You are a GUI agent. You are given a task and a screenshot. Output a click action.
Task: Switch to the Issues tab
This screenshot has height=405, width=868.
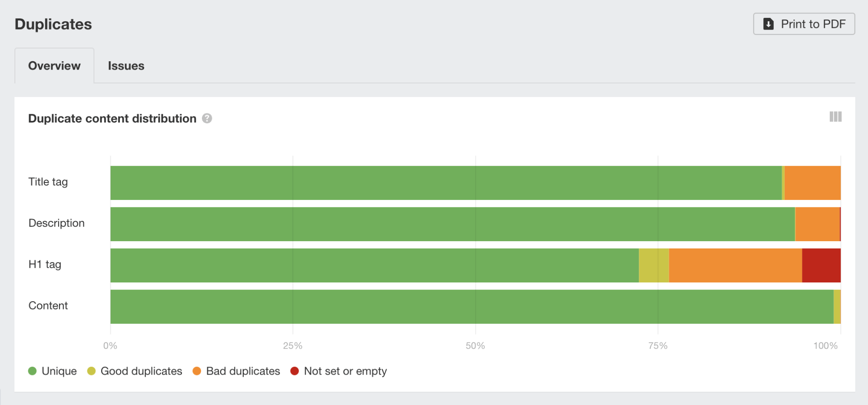(126, 66)
